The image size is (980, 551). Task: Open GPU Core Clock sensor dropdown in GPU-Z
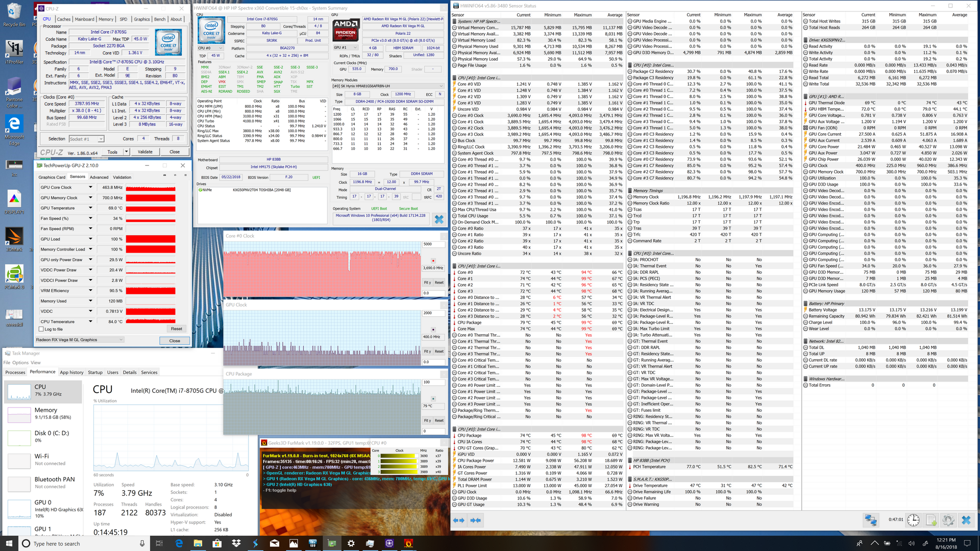coord(90,187)
